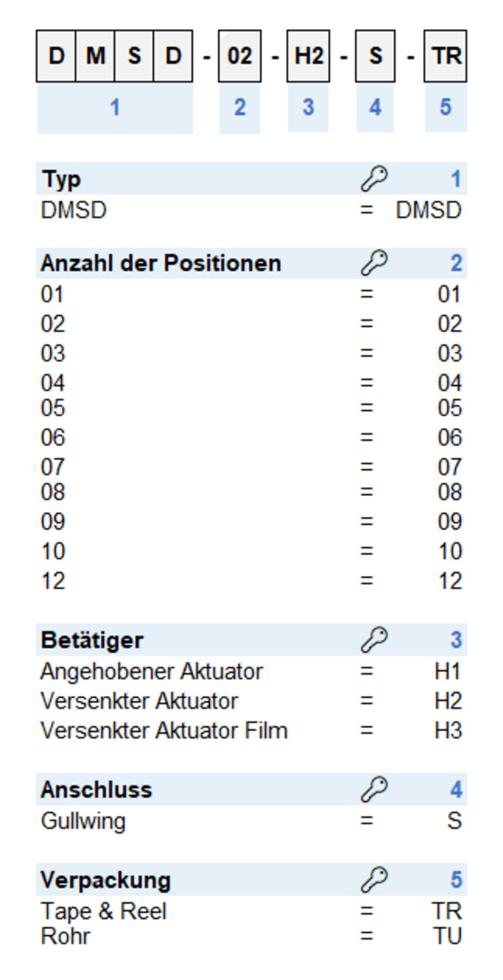Select the TR part number code box
Image resolution: width=503 pixels, height=980 pixels.
(445, 56)
